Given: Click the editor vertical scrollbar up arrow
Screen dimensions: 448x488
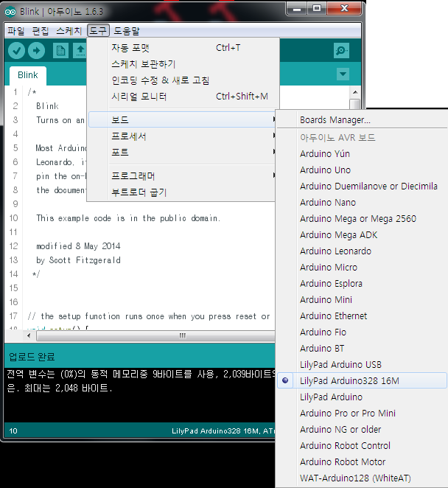Looking at the screenshot, I should click(x=355, y=92).
